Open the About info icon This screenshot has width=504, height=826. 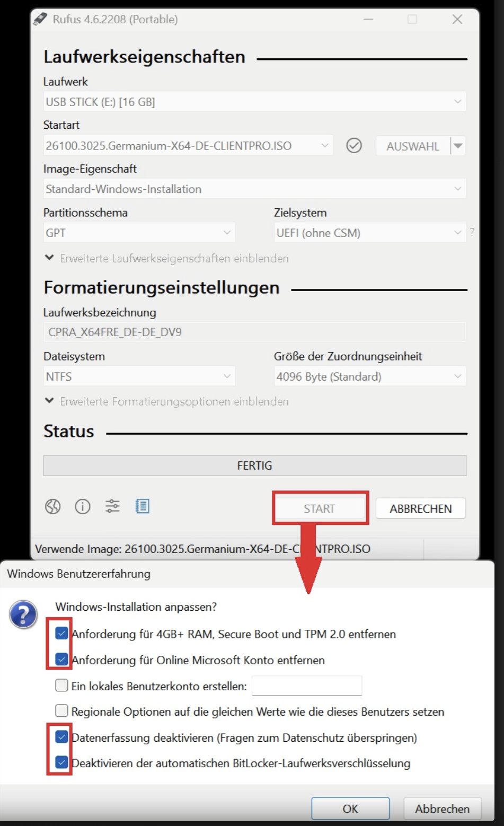83,507
